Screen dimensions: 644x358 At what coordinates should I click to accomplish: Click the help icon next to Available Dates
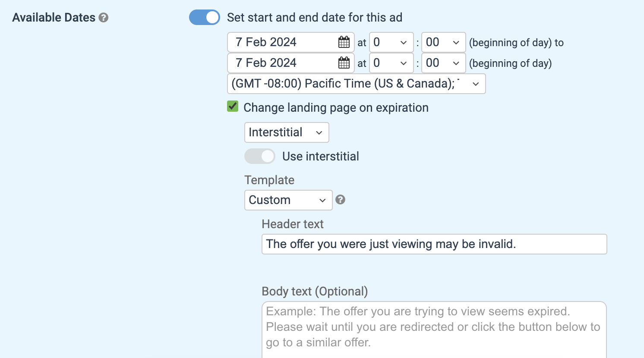point(103,18)
